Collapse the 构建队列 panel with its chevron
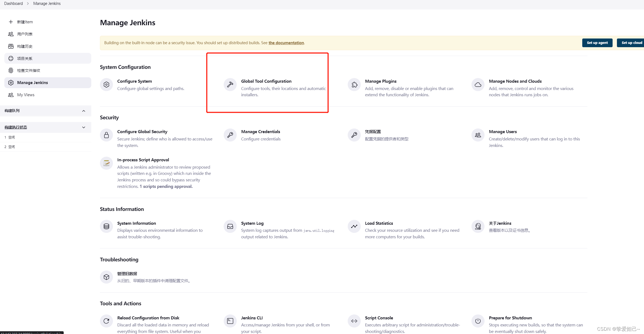The width and height of the screenshot is (644, 334). [84, 111]
